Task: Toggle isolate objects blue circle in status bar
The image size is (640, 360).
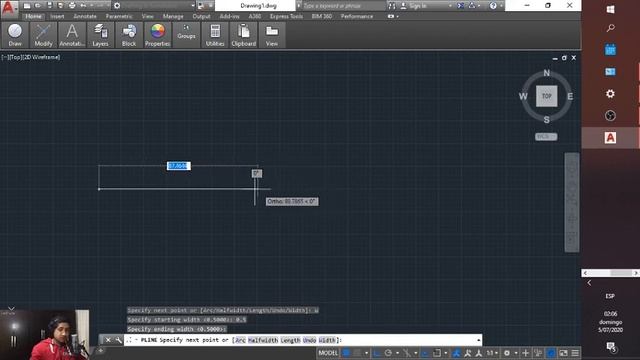Action: (x=551, y=353)
